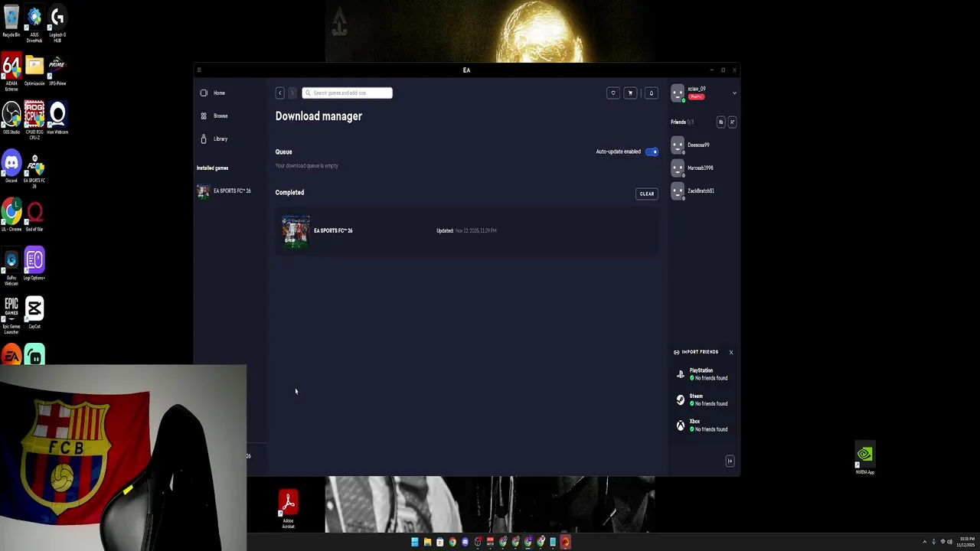Click the back navigation arrow
980x551 pixels.
(279, 93)
